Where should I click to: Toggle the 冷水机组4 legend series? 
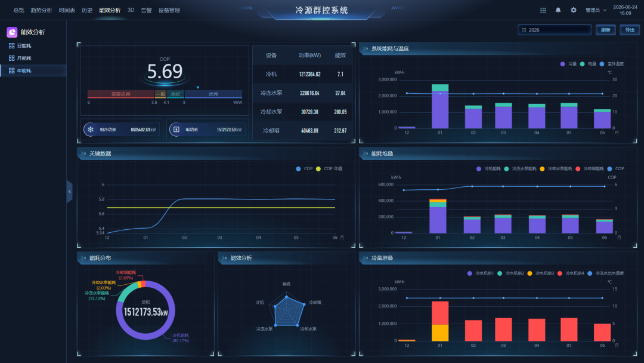pos(571,273)
